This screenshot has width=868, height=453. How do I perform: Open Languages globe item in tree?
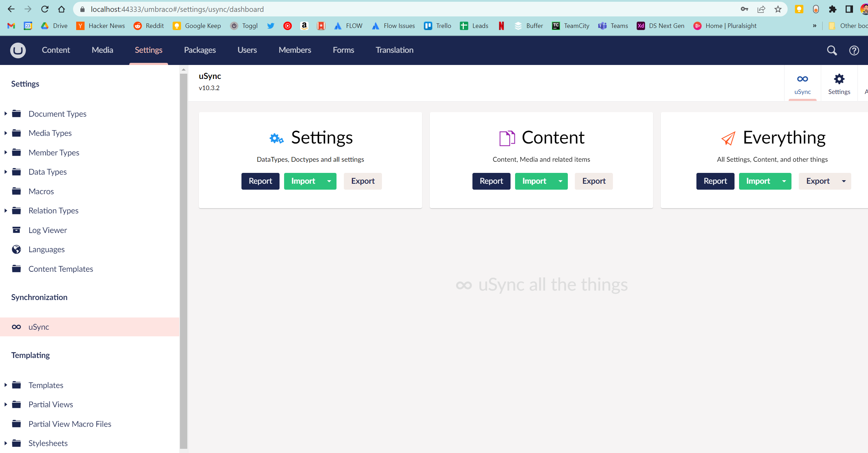46,249
